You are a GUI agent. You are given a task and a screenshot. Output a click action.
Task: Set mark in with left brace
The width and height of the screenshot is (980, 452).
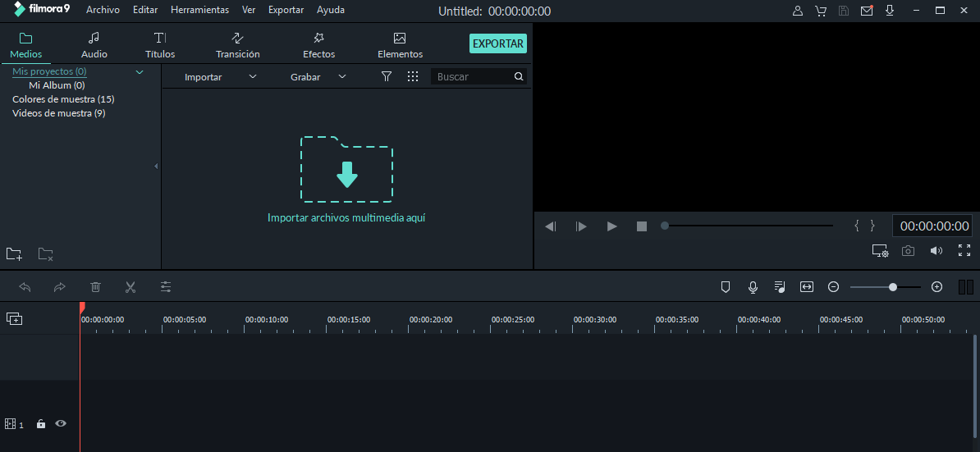[857, 226]
